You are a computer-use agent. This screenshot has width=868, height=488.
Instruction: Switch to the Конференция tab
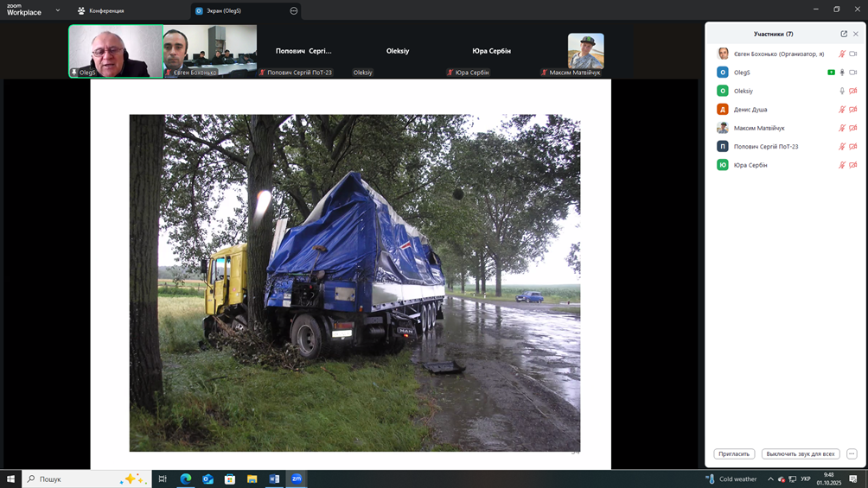(x=100, y=11)
